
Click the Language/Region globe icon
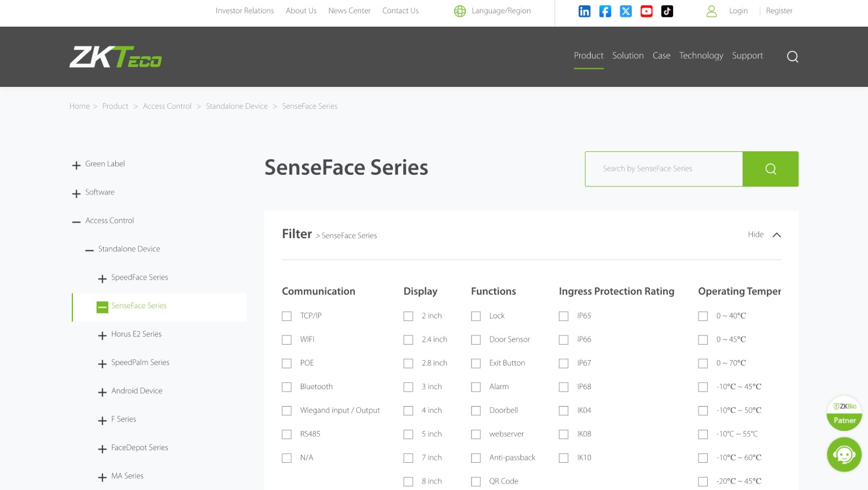pos(460,11)
